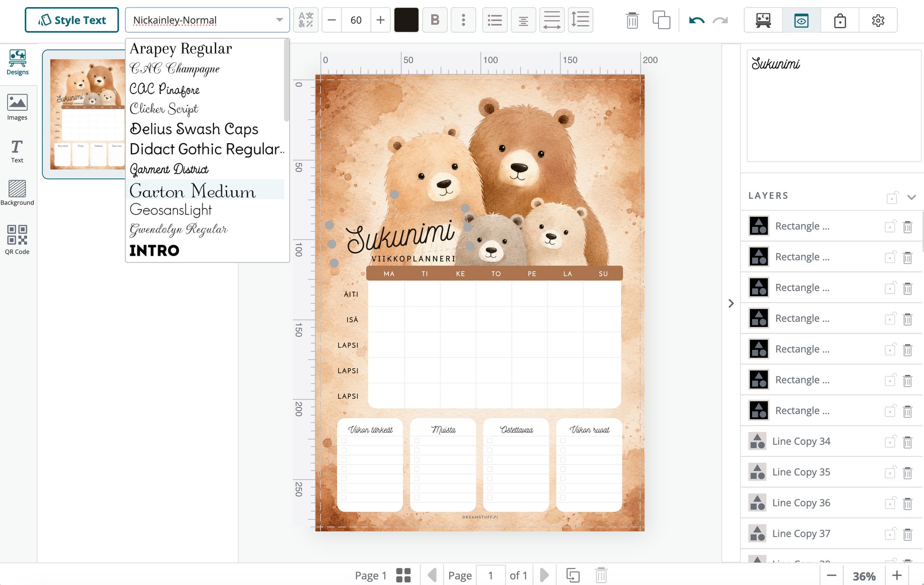Go to the next page

point(545,575)
